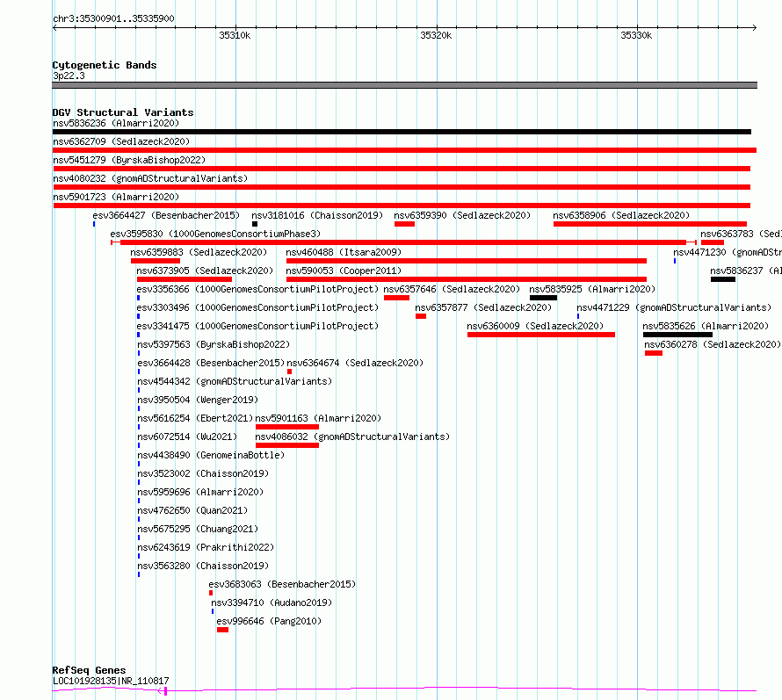Select nsv4544342 (gnomADStructuralVariants) label
Screen dimensions: 782x700
click(235, 381)
